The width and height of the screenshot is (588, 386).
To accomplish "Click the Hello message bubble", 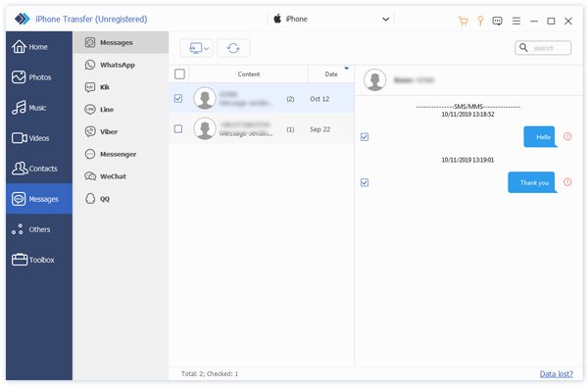I will [539, 137].
